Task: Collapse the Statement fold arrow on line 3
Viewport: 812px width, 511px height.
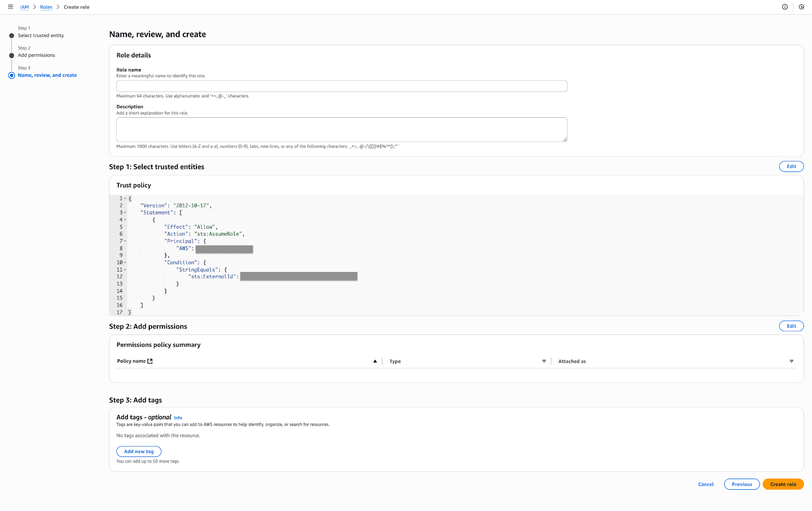Action: tap(125, 213)
